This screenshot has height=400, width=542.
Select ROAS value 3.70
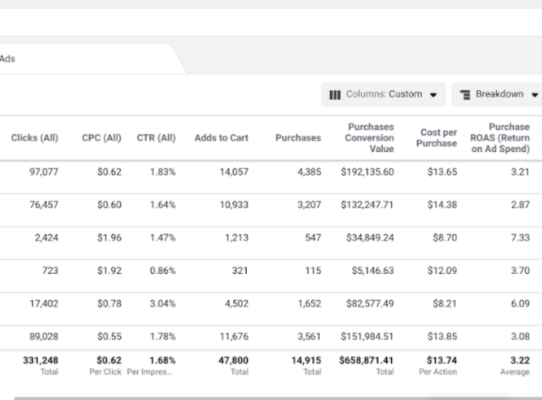pyautogui.click(x=521, y=270)
